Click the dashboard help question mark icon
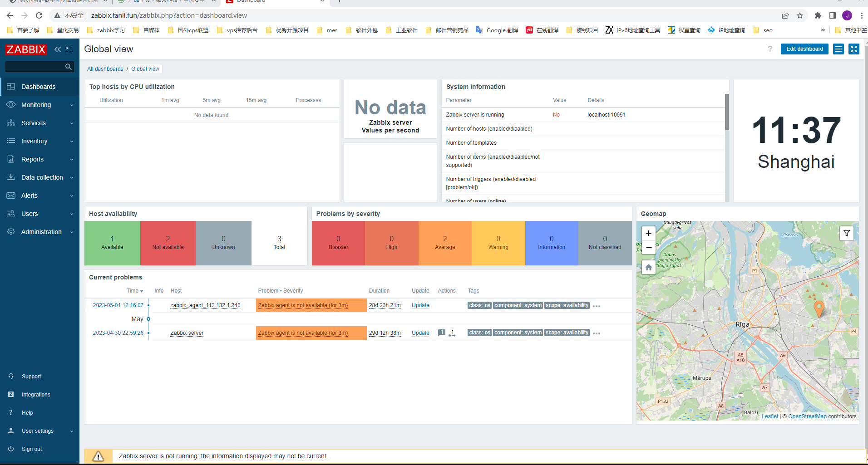868x465 pixels. (x=770, y=49)
